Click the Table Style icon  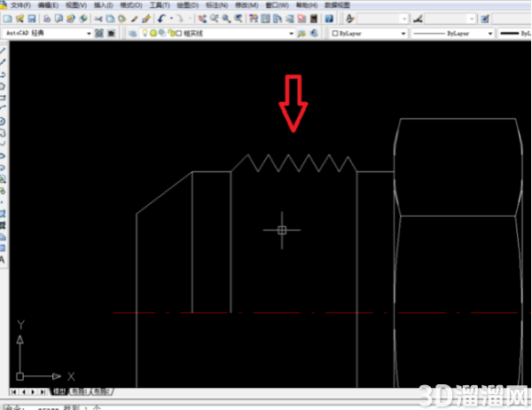click(x=485, y=19)
